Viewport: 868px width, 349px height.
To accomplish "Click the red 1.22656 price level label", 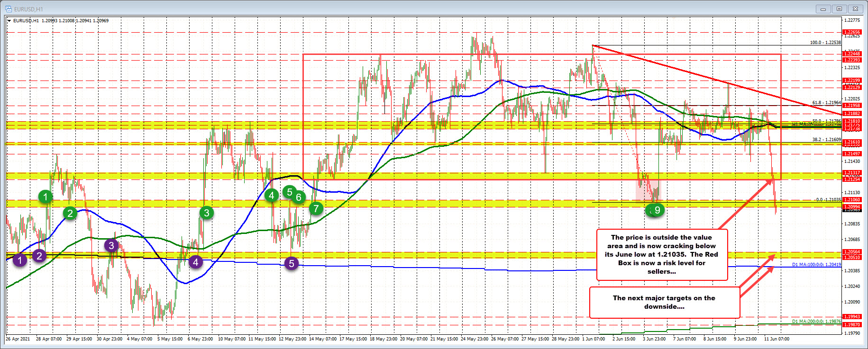I will 852,32.
